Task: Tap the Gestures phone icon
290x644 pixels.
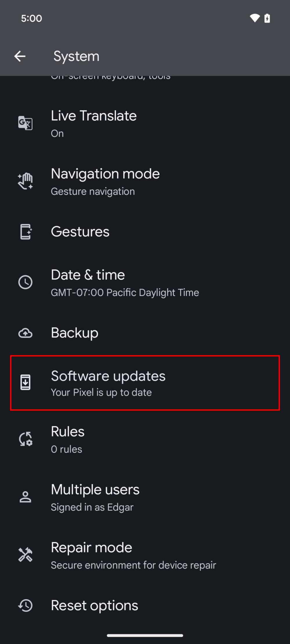Action: 26,232
